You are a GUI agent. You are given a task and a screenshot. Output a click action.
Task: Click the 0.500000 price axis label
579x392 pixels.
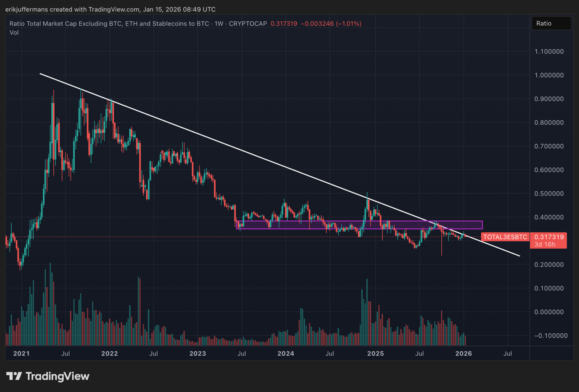[x=549, y=193]
